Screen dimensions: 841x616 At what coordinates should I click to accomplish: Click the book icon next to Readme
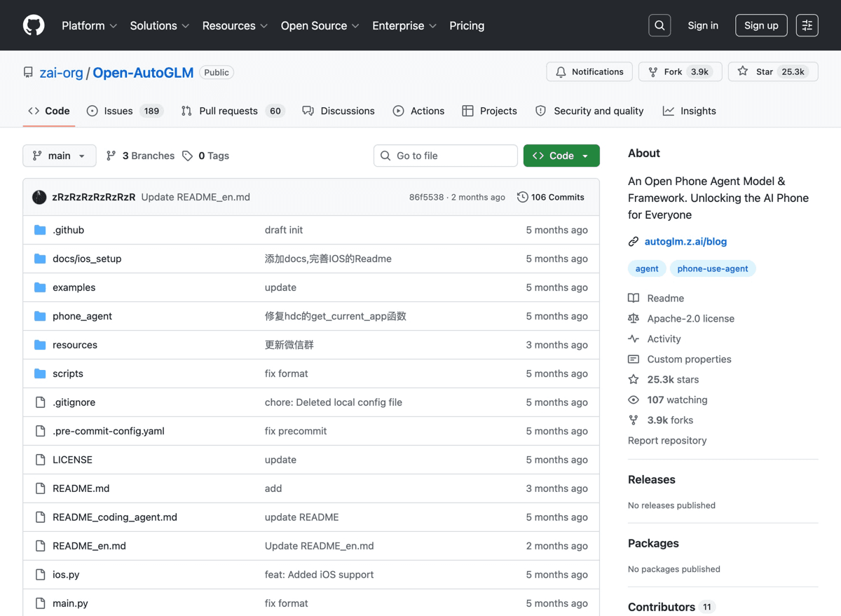[x=634, y=298]
